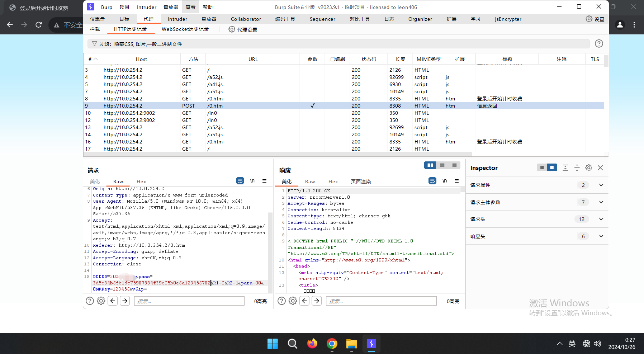The image size is (644, 354).
Task: Select history row 10 with /ln0
Action: [x=344, y=113]
